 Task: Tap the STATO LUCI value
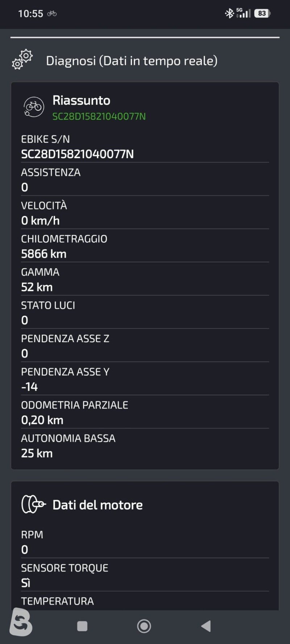25,320
